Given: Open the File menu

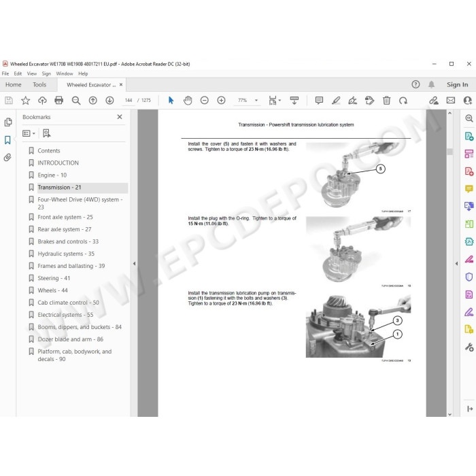Looking at the screenshot, I should [x=5, y=73].
